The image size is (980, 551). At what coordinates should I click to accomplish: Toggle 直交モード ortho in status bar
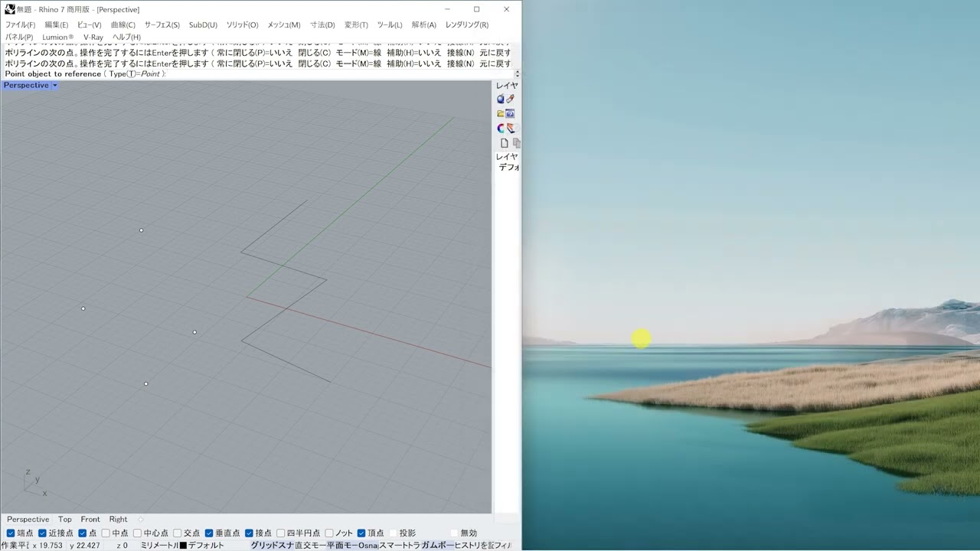310,546
